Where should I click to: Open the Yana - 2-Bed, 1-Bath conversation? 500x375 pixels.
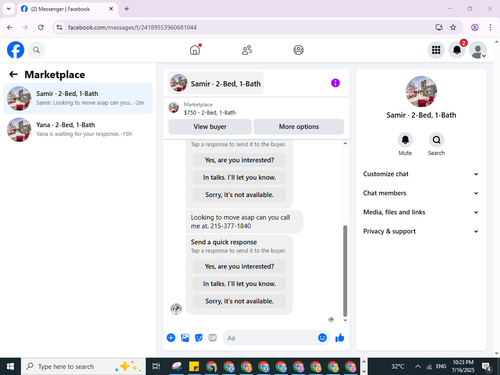click(x=78, y=130)
